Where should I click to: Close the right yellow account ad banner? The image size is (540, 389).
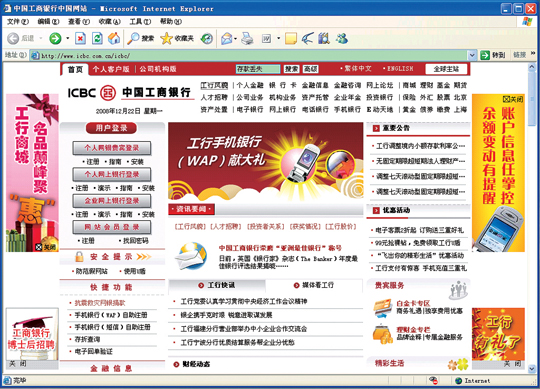[x=512, y=99]
